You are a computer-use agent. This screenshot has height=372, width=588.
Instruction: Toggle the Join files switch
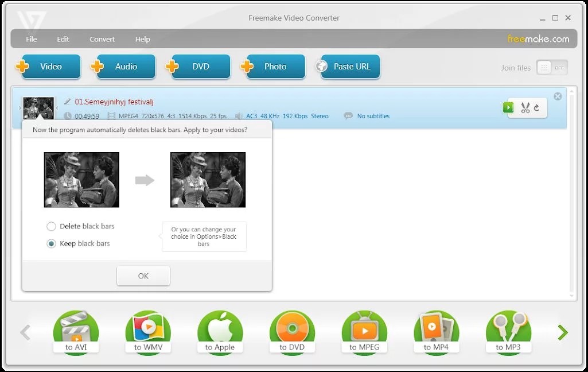point(551,67)
